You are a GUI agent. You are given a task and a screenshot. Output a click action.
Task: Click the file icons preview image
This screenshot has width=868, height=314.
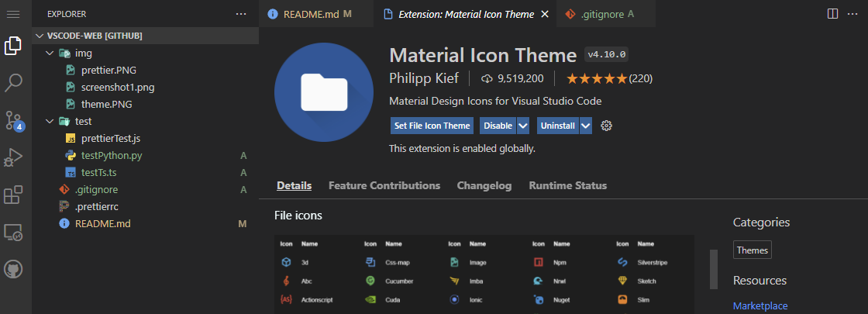click(484, 274)
